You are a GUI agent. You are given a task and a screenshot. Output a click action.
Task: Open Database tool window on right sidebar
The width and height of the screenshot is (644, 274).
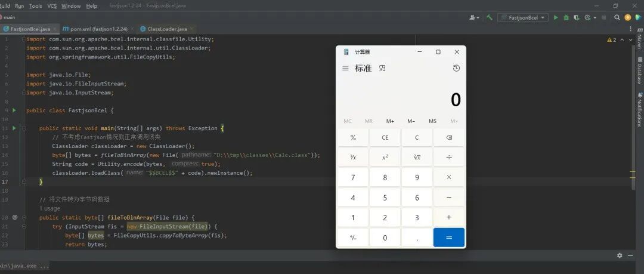639,70
